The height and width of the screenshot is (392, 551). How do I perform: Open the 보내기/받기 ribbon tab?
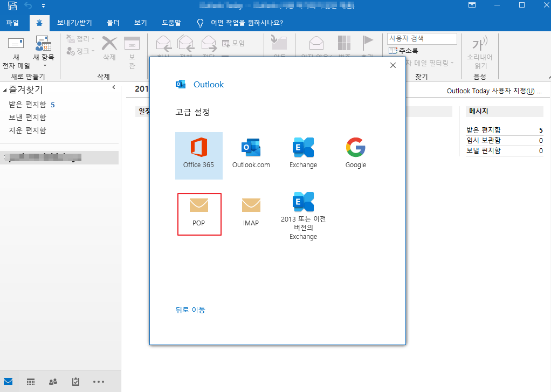(74, 23)
